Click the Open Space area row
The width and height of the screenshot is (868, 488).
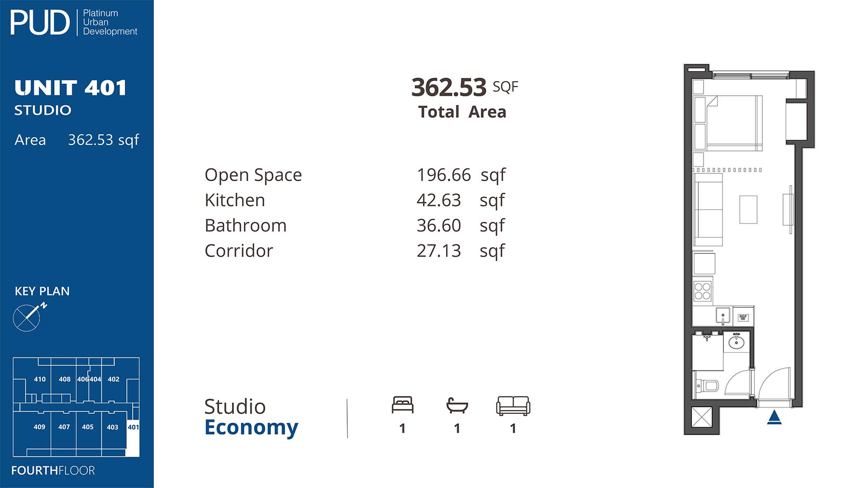(355, 175)
